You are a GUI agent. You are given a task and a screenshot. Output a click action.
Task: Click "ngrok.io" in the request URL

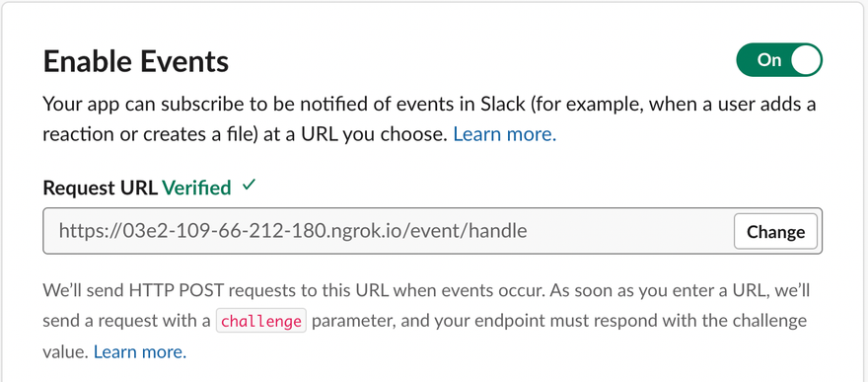[366, 231]
